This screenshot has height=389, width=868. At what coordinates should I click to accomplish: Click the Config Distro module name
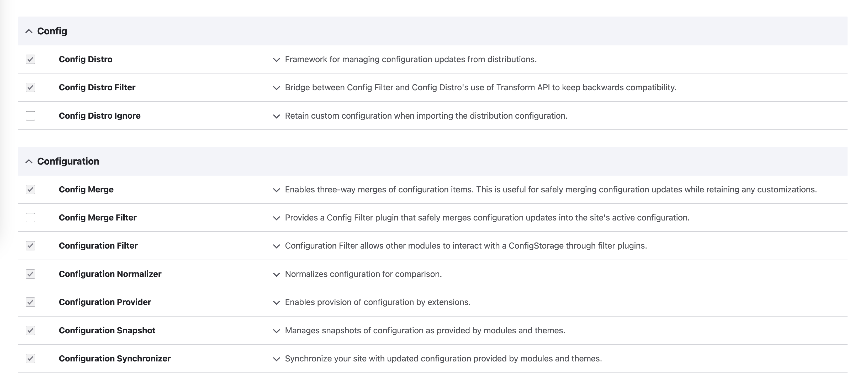86,60
